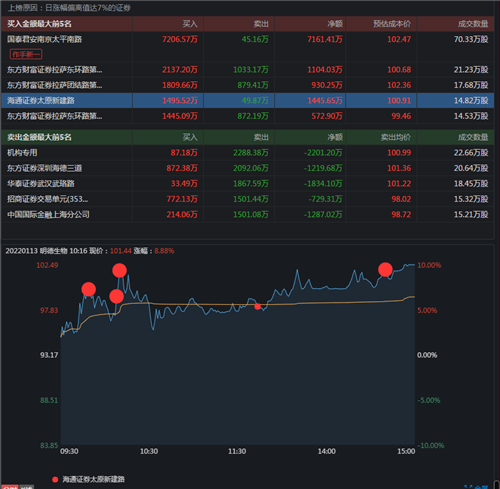The height and width of the screenshot is (489, 500).
Task: Click the small red marker near 11:30
Action: pyautogui.click(x=257, y=306)
